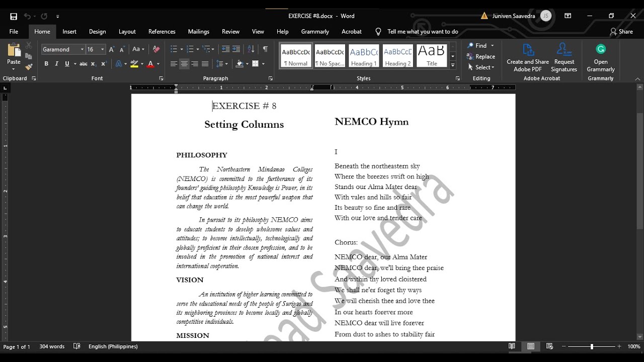Toggle center alignment
644x362 pixels.
[184, 64]
